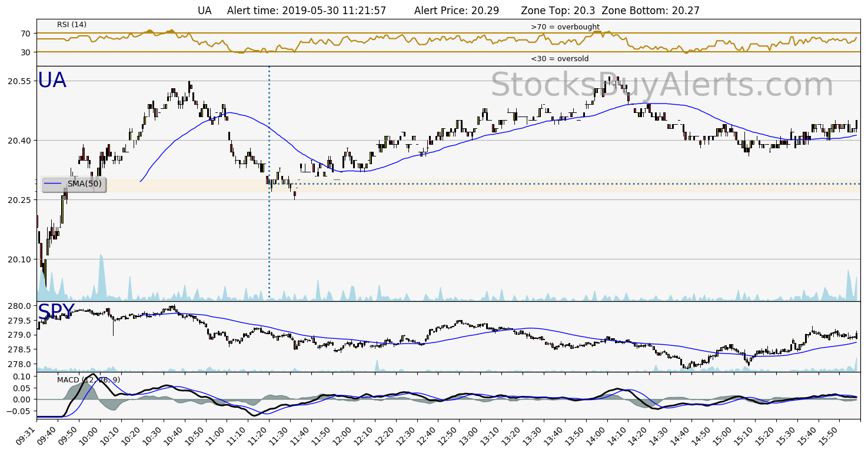This screenshot has width=868, height=453.
Task: Click the 278.0 SPY axis label
Action: 19,364
